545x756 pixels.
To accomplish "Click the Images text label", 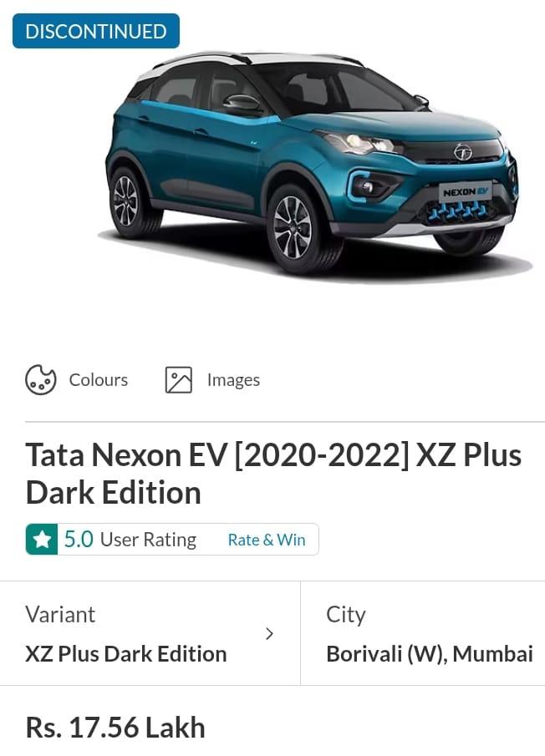I will (233, 380).
